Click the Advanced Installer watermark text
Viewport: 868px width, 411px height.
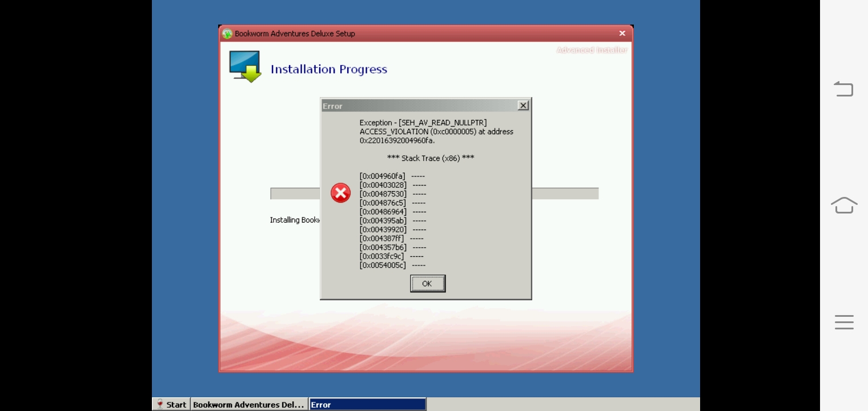pos(592,50)
